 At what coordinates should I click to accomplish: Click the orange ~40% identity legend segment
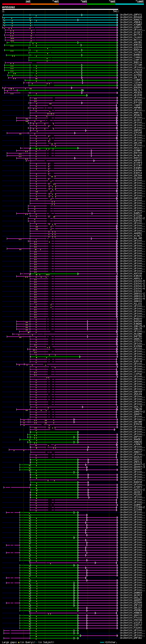pyautogui.click(x=45, y=4)
